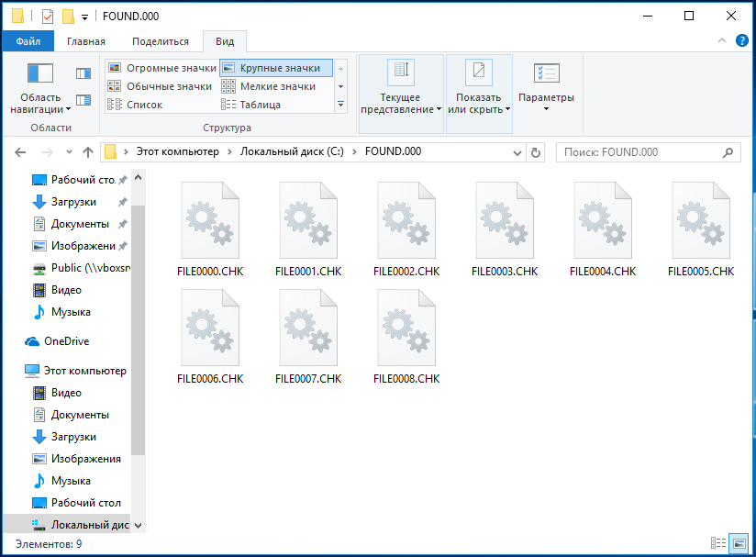Click navigation pane scroll up arrow
The image size is (756, 557).
(138, 177)
